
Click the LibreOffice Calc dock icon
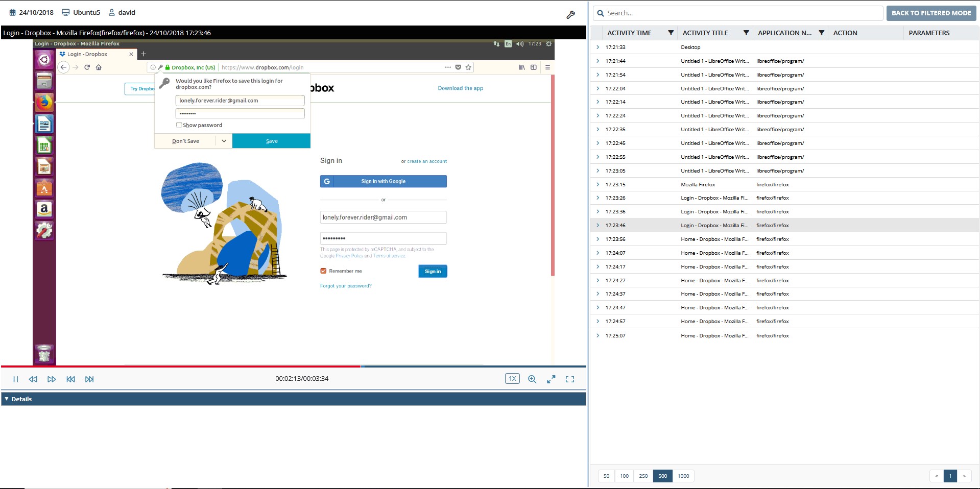tap(44, 145)
